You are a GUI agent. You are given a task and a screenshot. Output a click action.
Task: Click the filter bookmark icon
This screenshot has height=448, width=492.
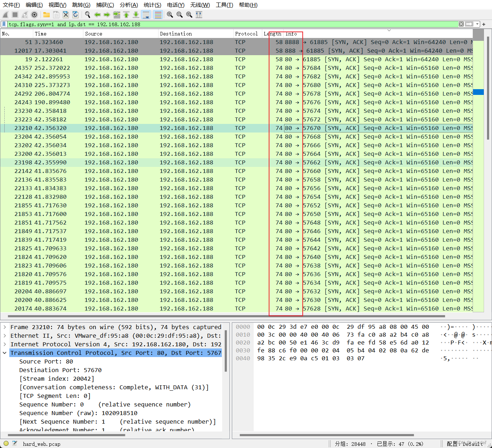coord(4,24)
